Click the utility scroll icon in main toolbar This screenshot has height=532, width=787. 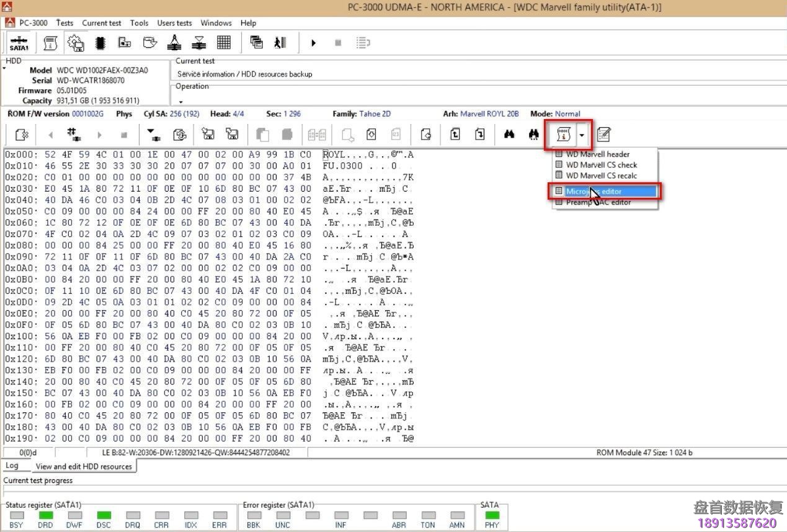pos(50,43)
